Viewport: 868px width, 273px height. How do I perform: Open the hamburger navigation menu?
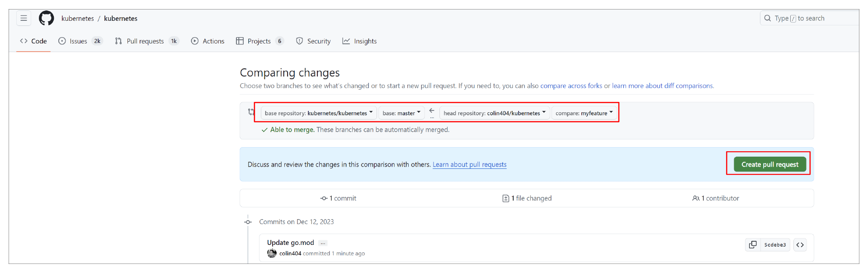coord(24,19)
